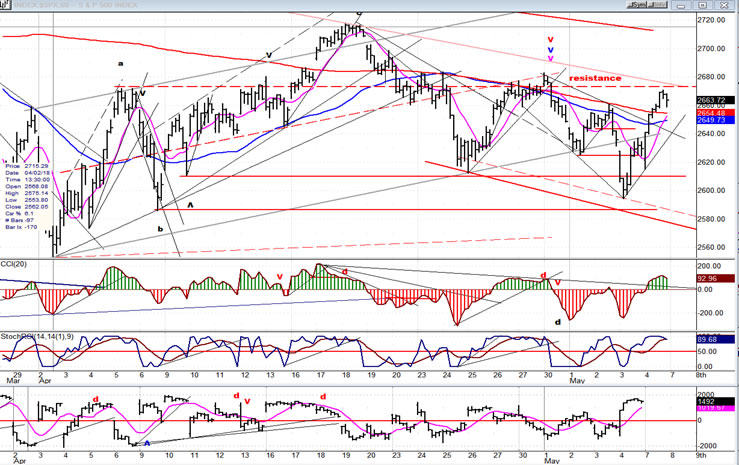This screenshot has width=739, height=465.
Task: Open the chart window system menu icon
Action: (6, 5)
